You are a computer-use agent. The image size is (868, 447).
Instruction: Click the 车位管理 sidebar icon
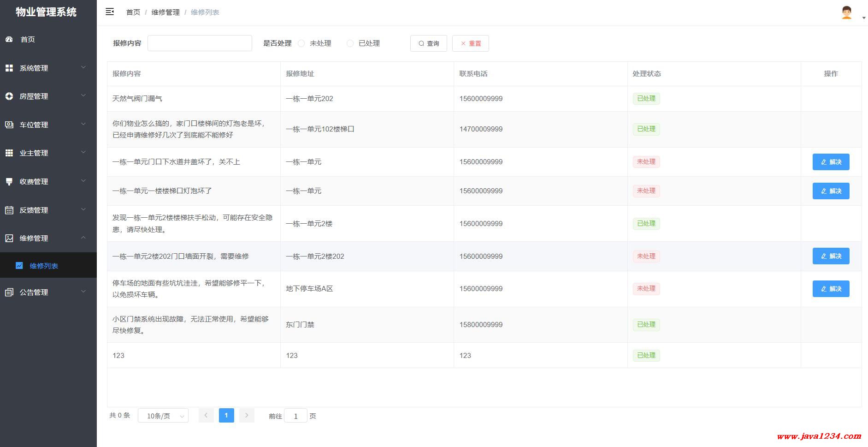[9, 125]
